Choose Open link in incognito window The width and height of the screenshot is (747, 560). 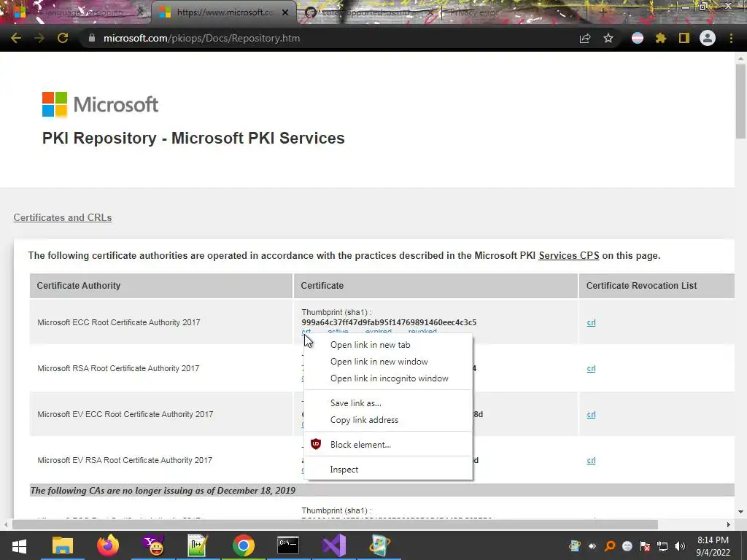(x=388, y=378)
